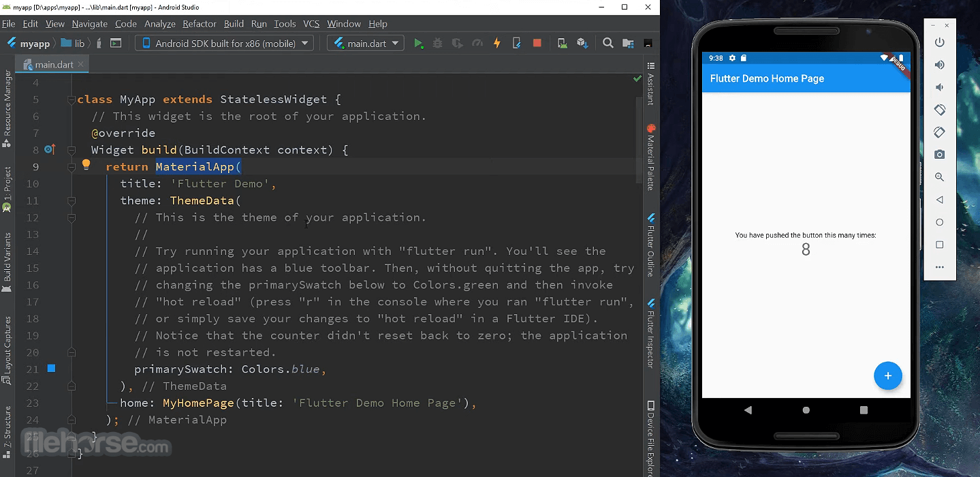Toggle the Resource Manager side panel

[x=7, y=108]
